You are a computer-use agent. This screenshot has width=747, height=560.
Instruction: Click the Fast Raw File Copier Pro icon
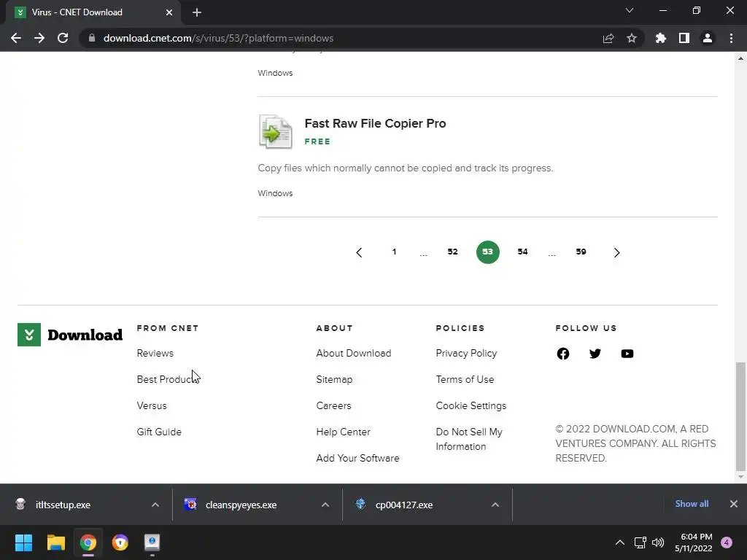tap(275, 131)
